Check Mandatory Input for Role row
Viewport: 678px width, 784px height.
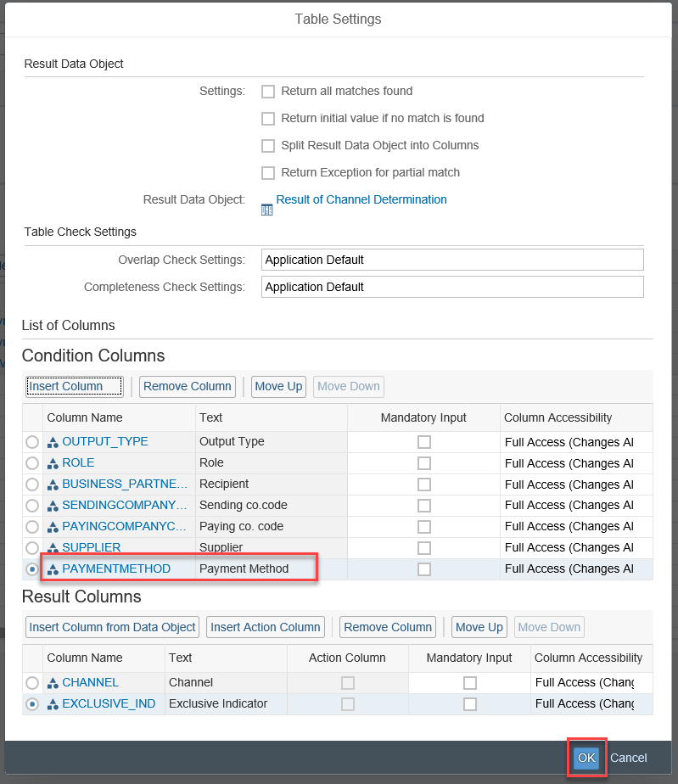(424, 463)
